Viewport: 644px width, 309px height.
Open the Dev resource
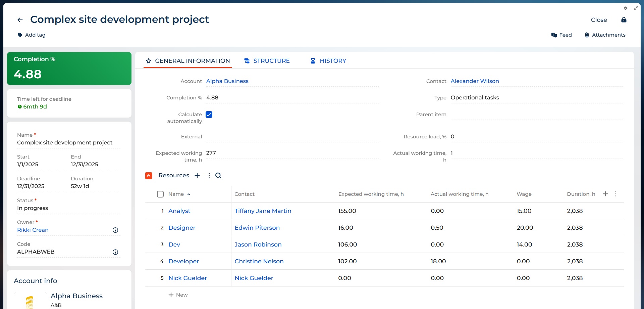pos(174,245)
